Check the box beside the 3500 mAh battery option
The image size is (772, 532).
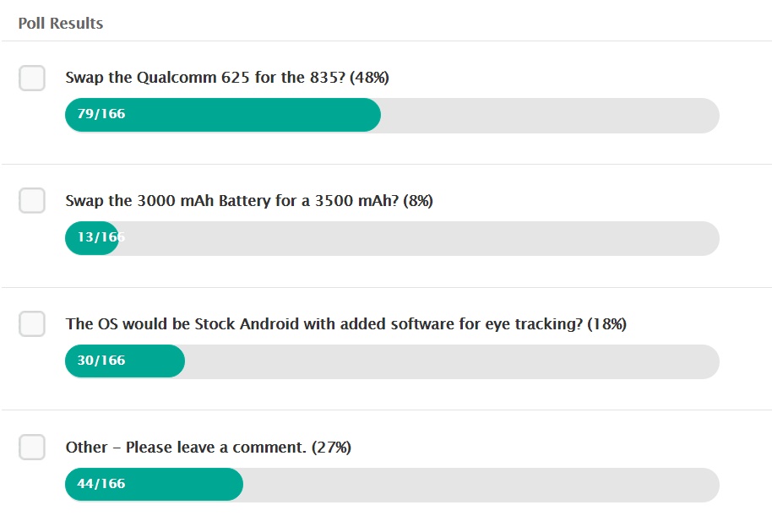(x=31, y=201)
